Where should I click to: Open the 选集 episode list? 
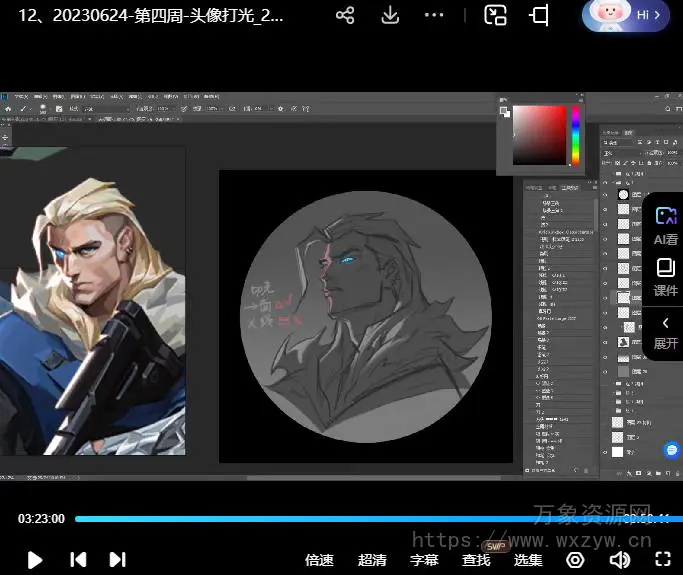pos(528,560)
